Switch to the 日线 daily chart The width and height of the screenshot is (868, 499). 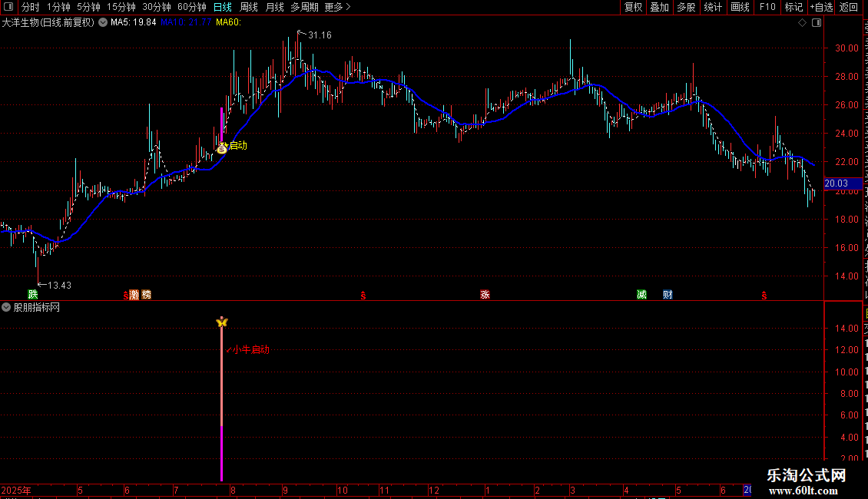pyautogui.click(x=223, y=7)
